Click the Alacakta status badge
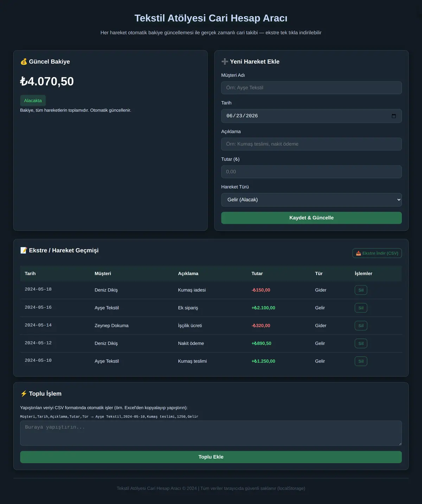The width and height of the screenshot is (422, 504). (33, 101)
